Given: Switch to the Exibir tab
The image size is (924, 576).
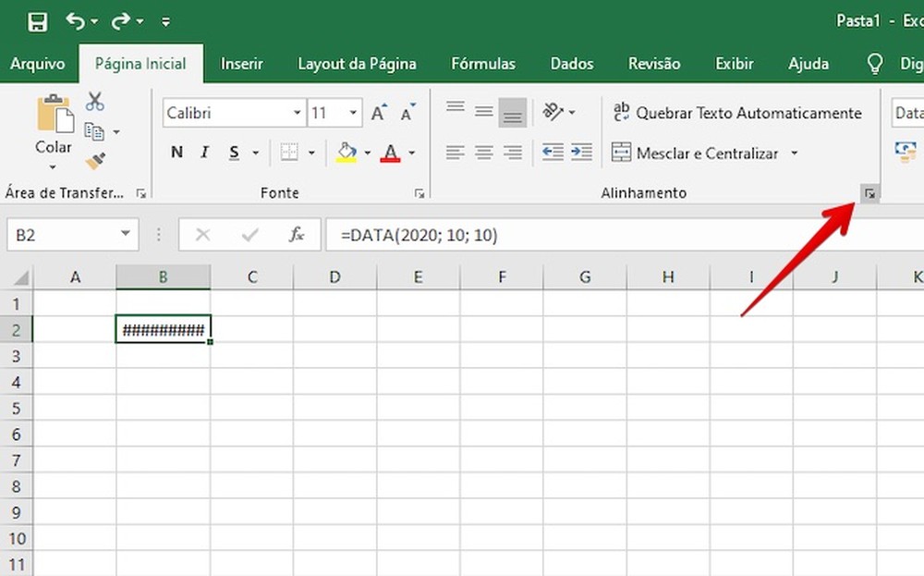Looking at the screenshot, I should pyautogui.click(x=735, y=64).
